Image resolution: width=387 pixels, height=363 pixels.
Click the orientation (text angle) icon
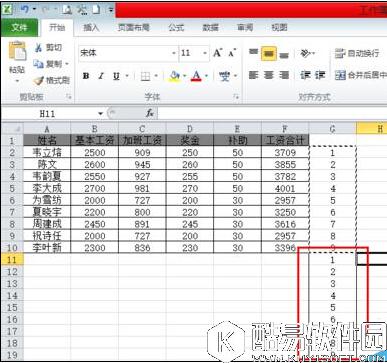[305, 53]
